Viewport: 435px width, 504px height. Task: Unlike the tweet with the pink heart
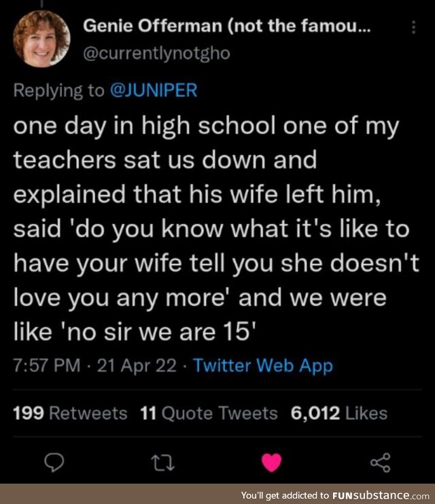pyautogui.click(x=271, y=463)
